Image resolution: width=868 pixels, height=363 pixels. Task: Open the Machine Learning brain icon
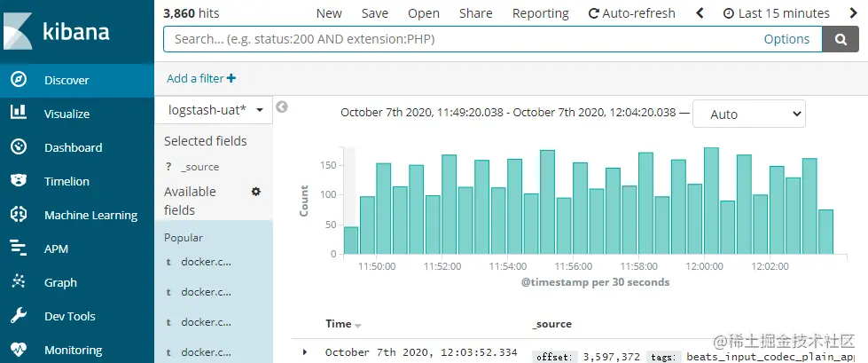pyautogui.click(x=19, y=215)
